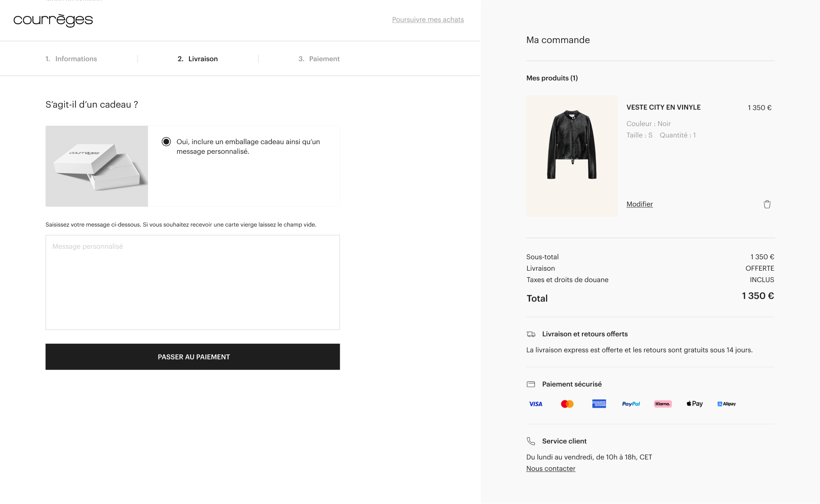Click the Mastercard payment icon
Image resolution: width=820 pixels, height=504 pixels.
tap(567, 403)
